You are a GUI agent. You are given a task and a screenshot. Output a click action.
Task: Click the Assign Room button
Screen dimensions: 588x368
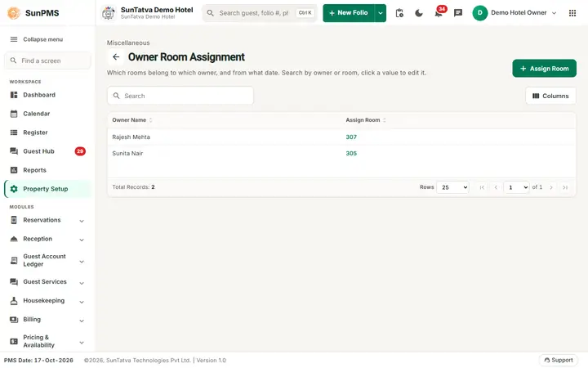[544, 69]
